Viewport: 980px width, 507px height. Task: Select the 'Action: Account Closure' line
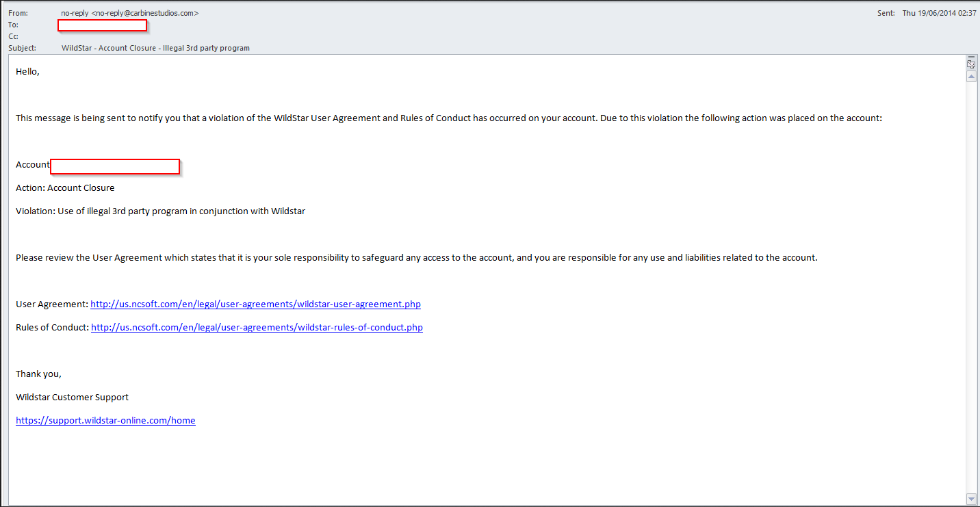pos(65,187)
